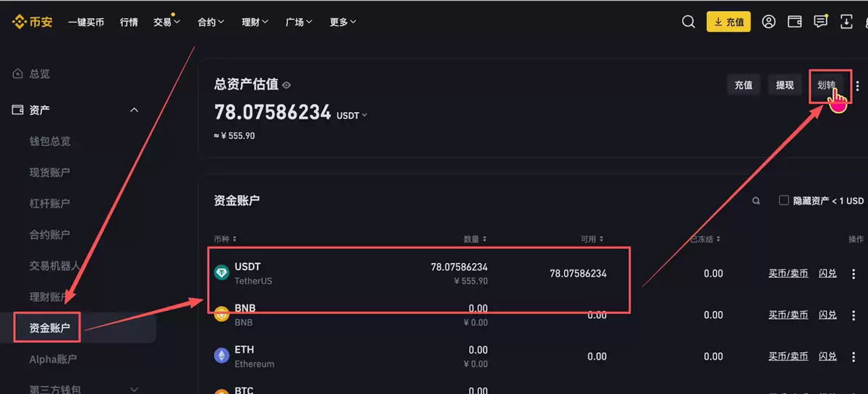868x394 pixels.
Task: Select 现货账户 in the sidebar
Action: [x=50, y=172]
